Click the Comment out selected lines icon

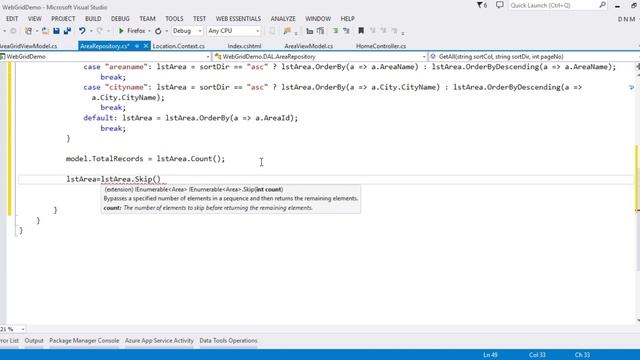[335, 31]
